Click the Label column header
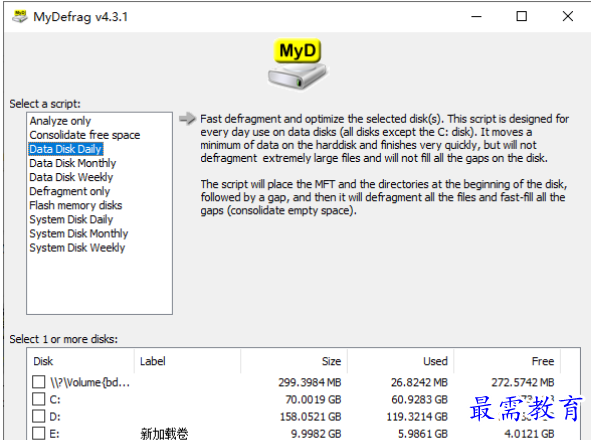 [x=187, y=361]
